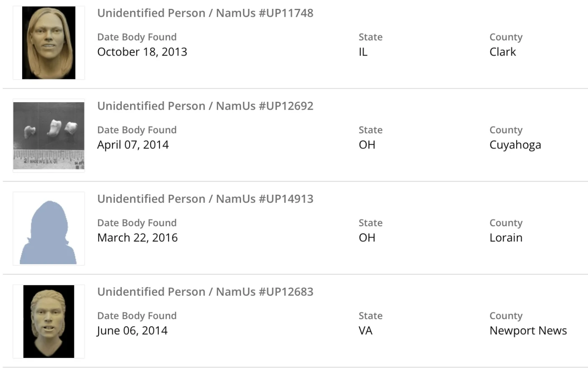
Task: Click the Lorain county value
Action: coord(506,238)
